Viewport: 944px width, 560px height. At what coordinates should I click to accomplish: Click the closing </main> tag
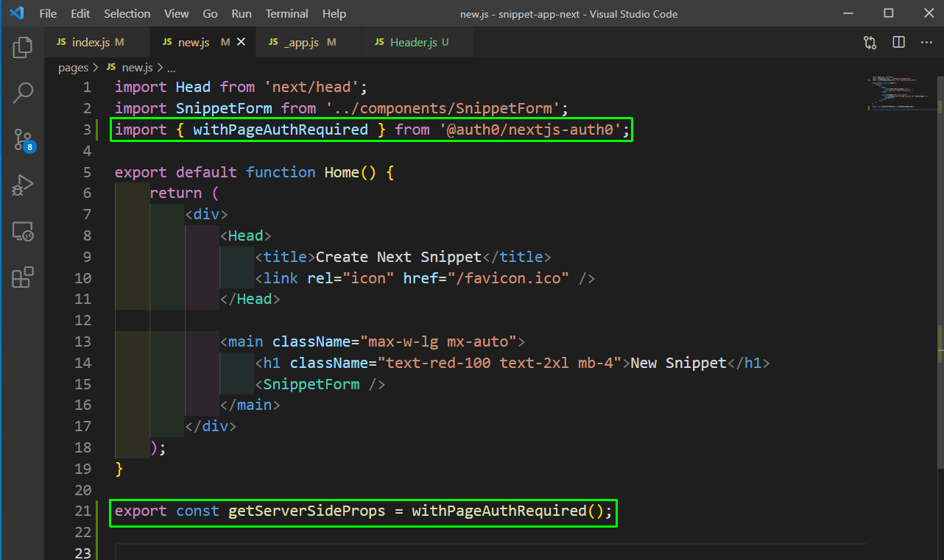(250, 405)
